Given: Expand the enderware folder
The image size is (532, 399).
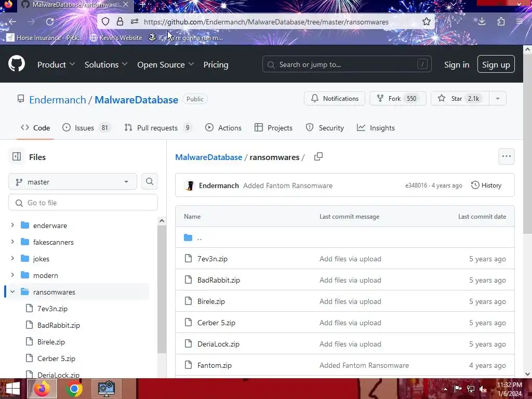Looking at the screenshot, I should (x=12, y=225).
